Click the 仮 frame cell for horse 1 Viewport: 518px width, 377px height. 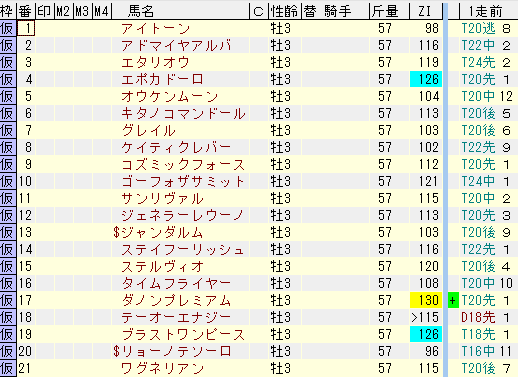click(8, 28)
